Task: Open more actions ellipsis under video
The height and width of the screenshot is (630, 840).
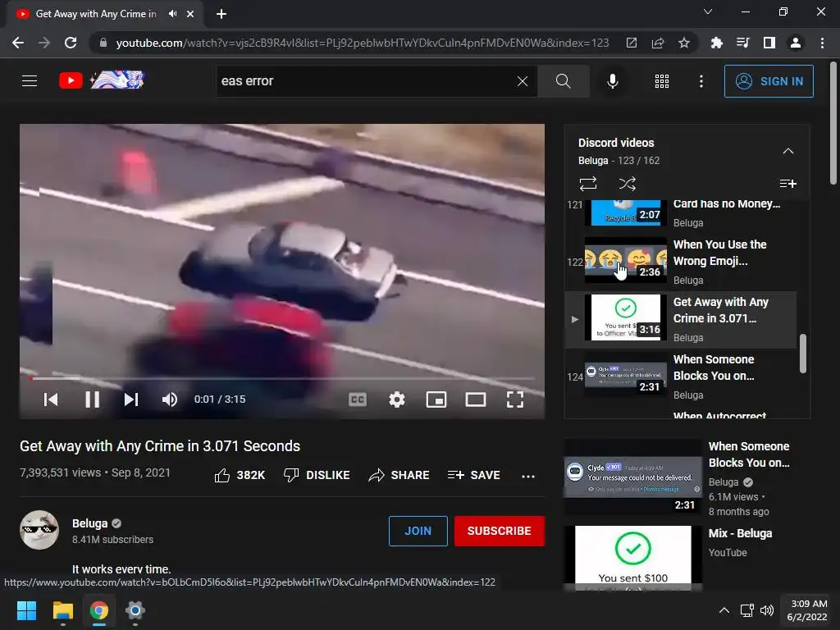Action: 528,476
